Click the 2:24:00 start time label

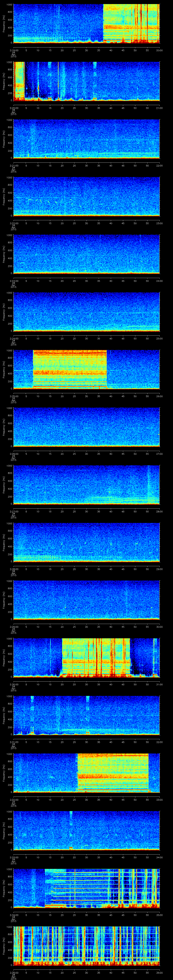coord(14,339)
